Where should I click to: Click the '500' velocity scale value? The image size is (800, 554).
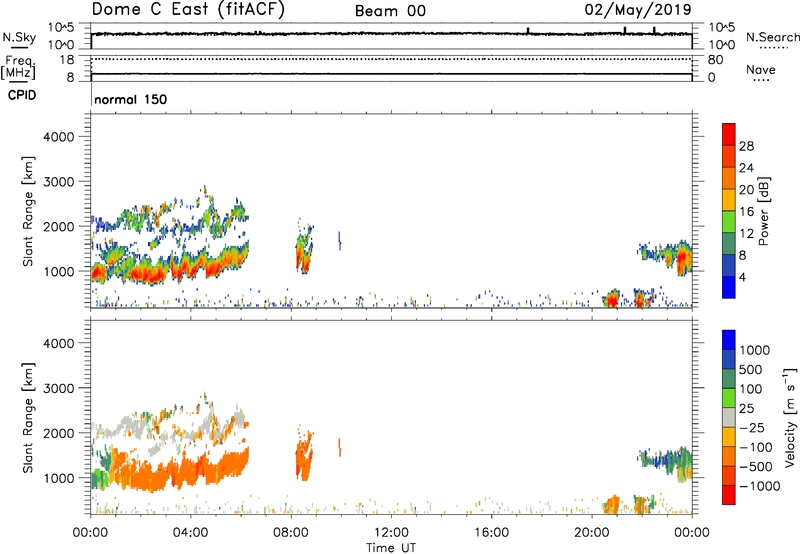[751, 370]
